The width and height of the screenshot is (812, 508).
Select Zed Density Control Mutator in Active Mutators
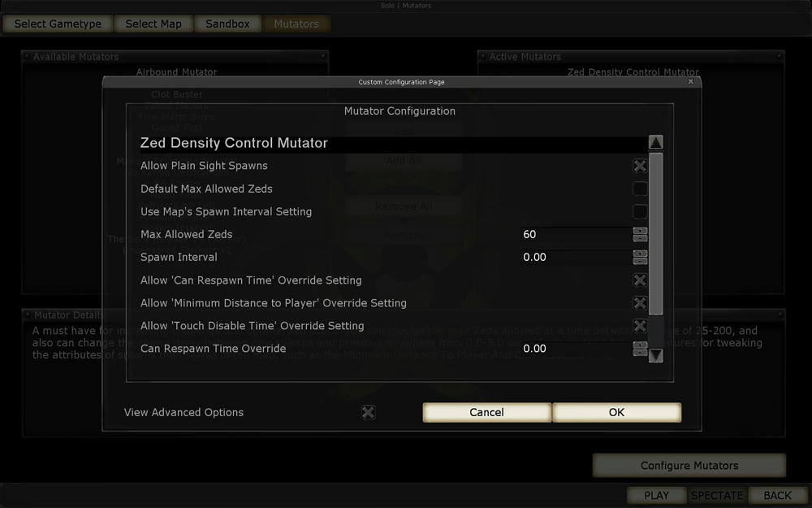tap(633, 72)
